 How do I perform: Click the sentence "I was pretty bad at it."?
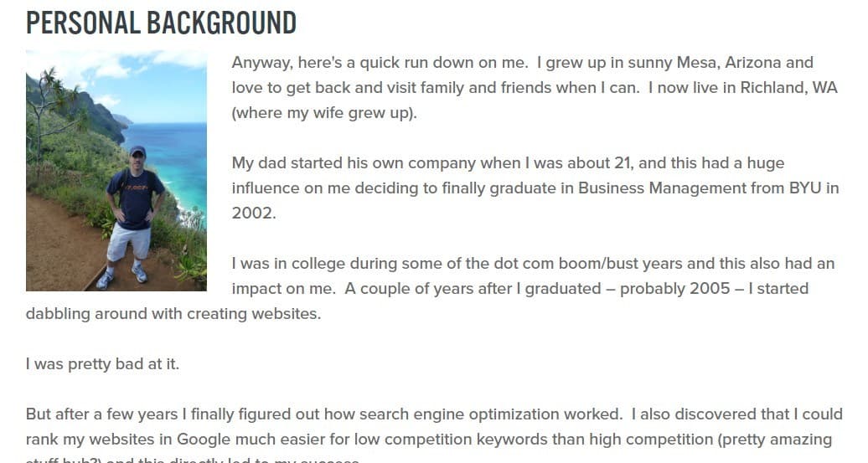(102, 364)
